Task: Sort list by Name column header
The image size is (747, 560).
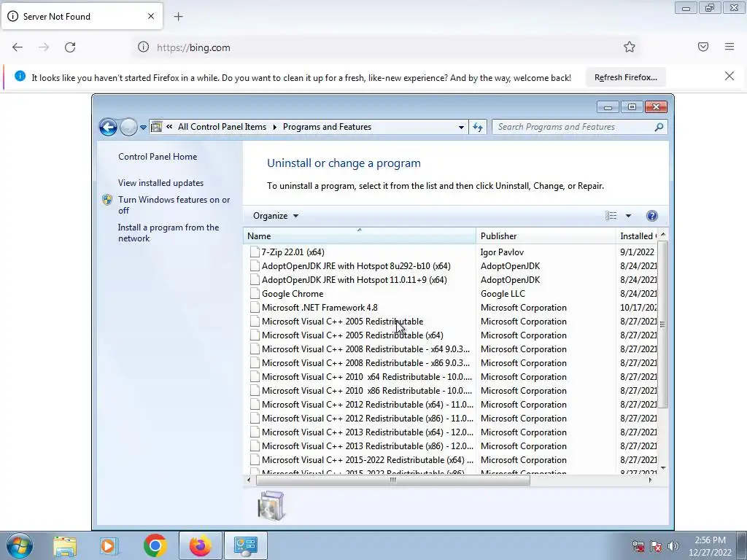Action: tap(359, 236)
